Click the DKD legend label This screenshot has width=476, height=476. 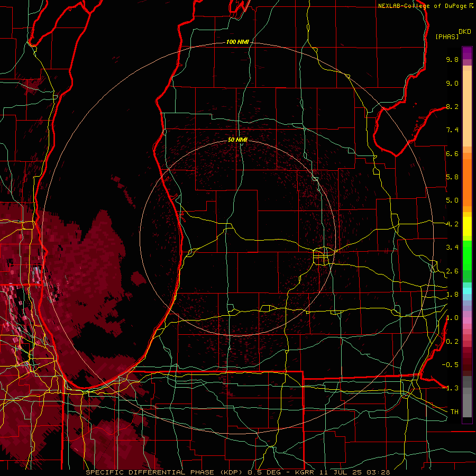(x=465, y=32)
